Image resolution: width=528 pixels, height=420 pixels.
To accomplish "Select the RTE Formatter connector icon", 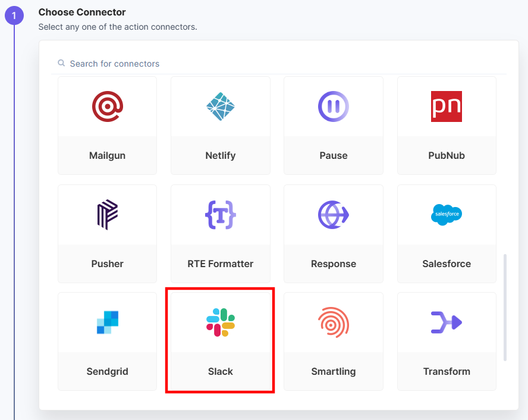I will (x=221, y=215).
